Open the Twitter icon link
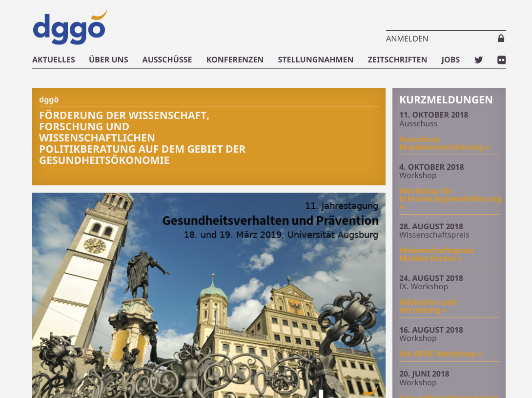 pos(478,60)
